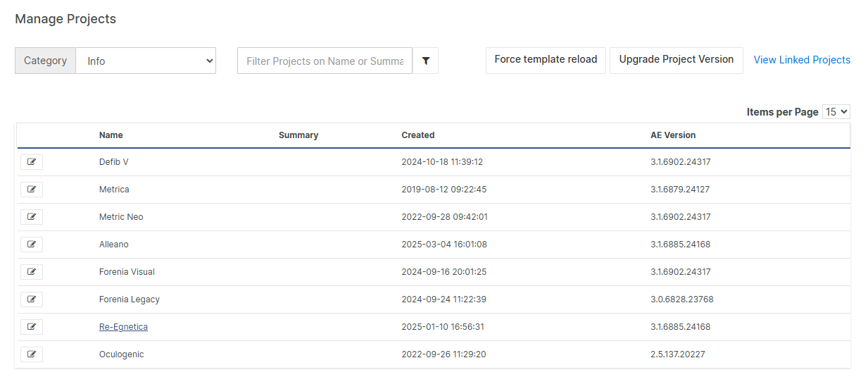Viewport: 868px width, 389px height.
Task: Click the funnel filter icon
Action: tap(426, 61)
